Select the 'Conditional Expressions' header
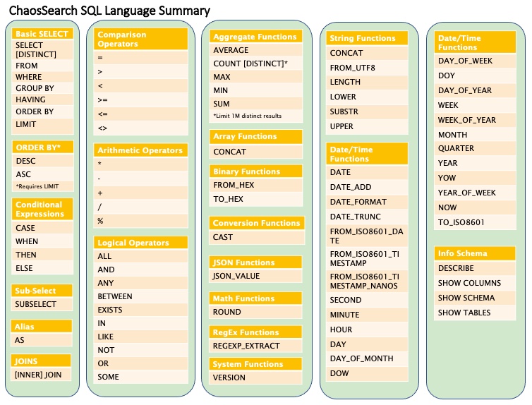The height and width of the screenshot is (405, 532). click(42, 210)
